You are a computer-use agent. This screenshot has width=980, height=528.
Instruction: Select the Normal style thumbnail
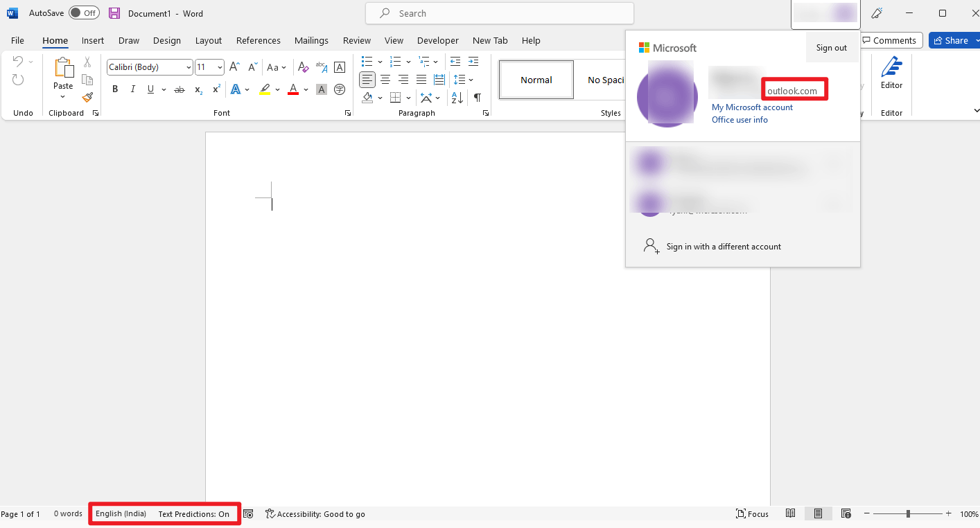[536, 80]
